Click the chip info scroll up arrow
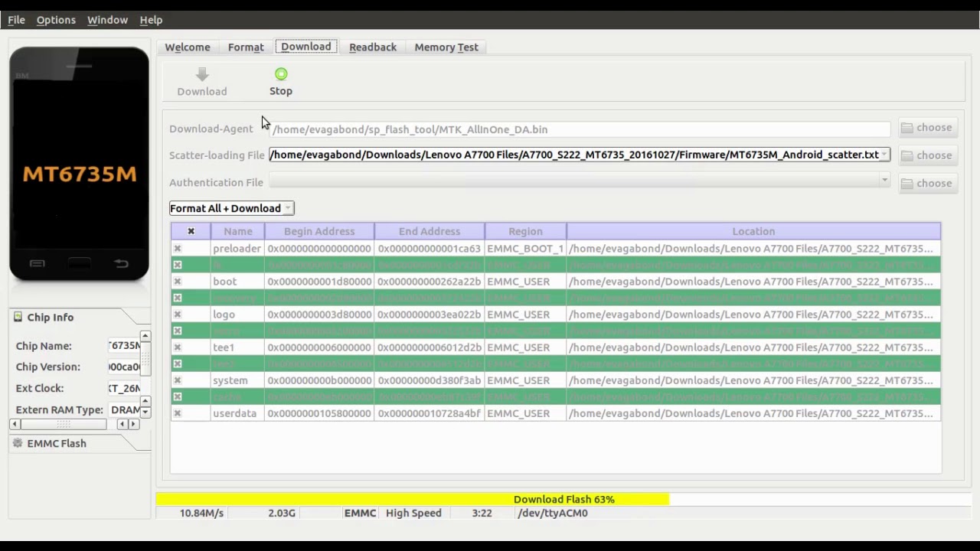Viewport: 980px width, 551px height. [145, 336]
